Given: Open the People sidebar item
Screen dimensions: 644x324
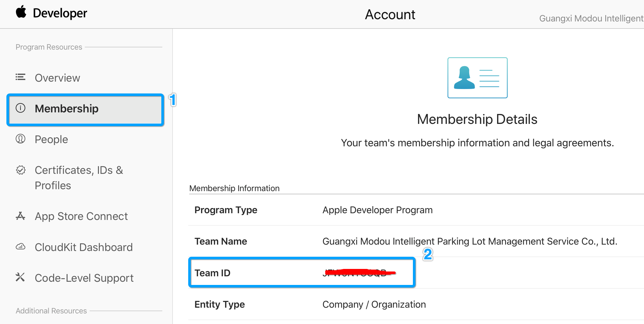Looking at the screenshot, I should tap(51, 139).
